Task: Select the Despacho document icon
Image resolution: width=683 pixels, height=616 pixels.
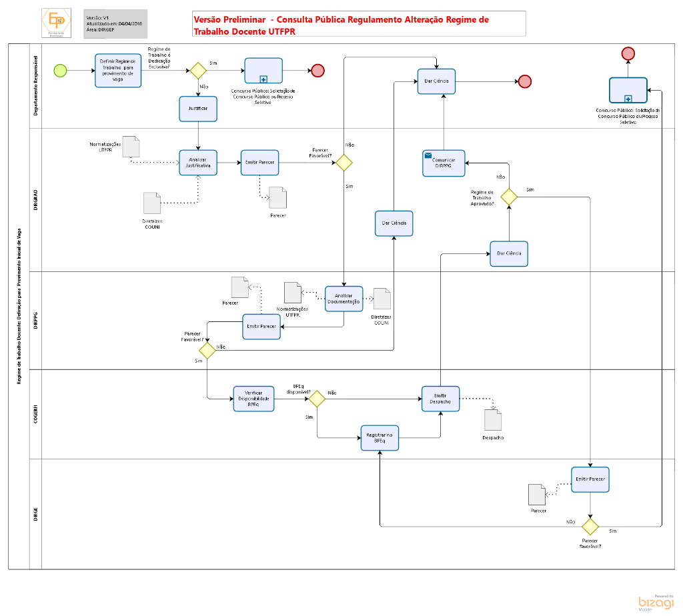Action: point(492,420)
